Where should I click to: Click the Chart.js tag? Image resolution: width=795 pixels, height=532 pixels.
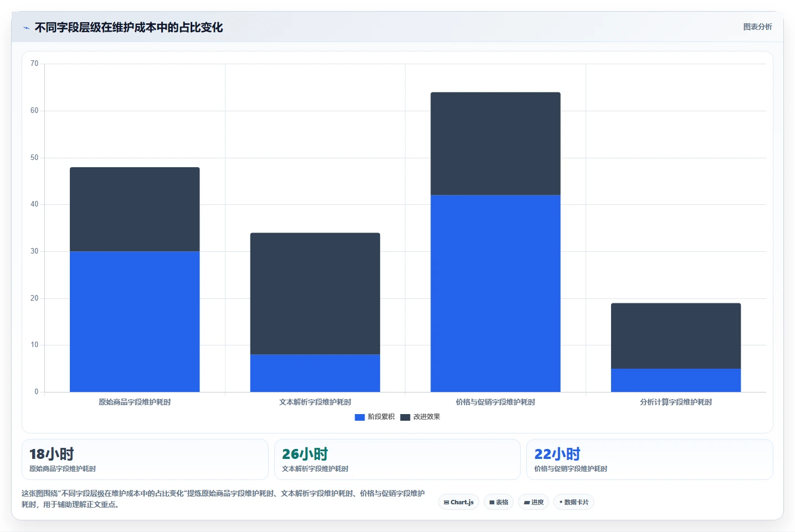pyautogui.click(x=459, y=502)
